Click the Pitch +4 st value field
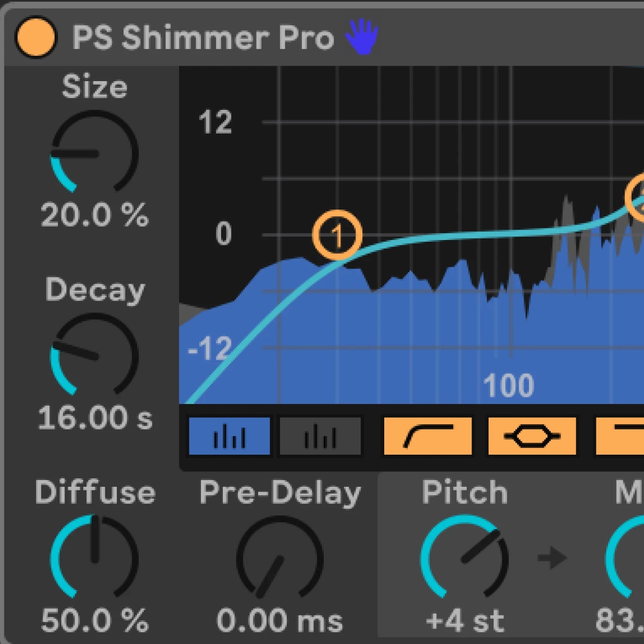644x644 pixels. click(465, 621)
